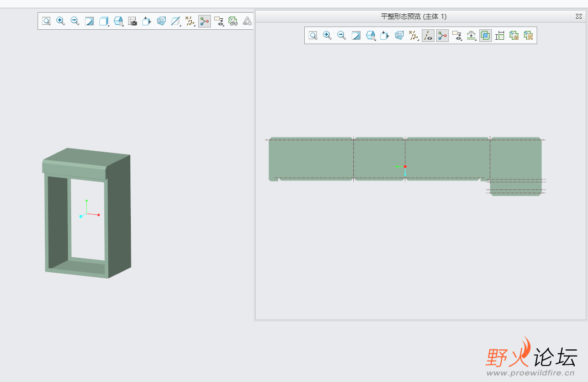Click Zoom Out in the preview toolbar
Screen dimensions: 588x382
342,35
